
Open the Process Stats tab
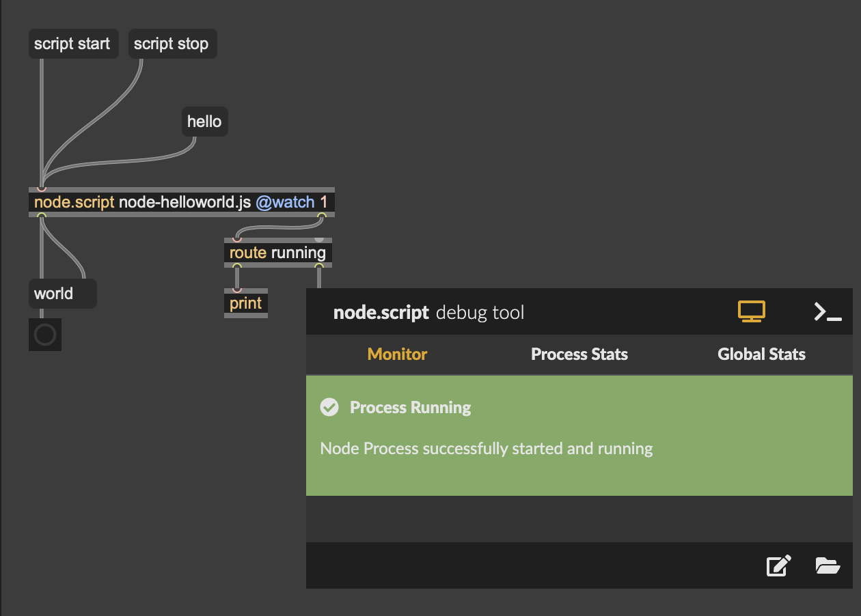tap(579, 354)
